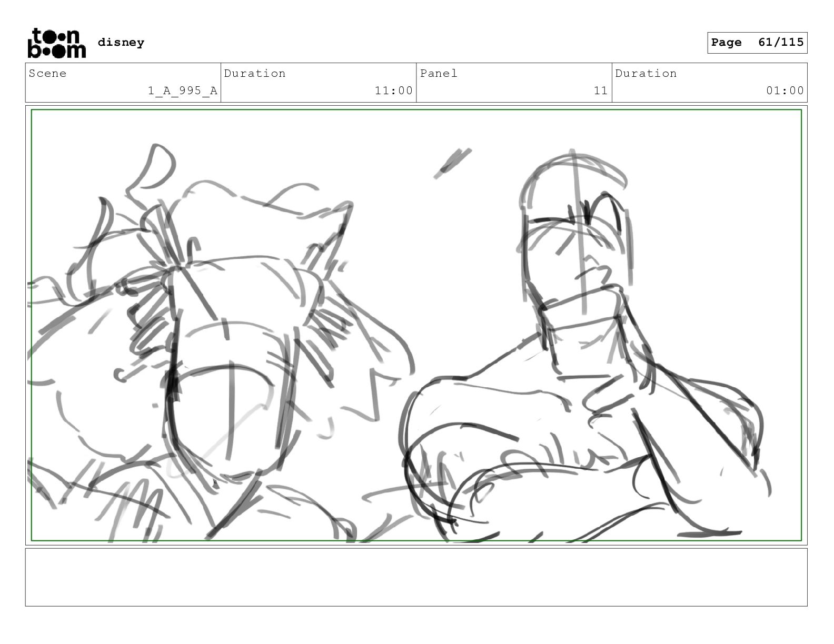Click the 'Duration' label next to Panel
The height and width of the screenshot is (644, 834).
[x=646, y=73]
